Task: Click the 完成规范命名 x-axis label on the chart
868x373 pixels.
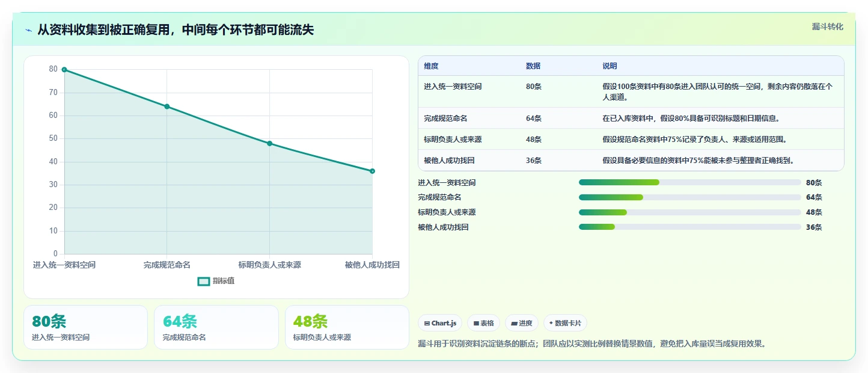Action: pyautogui.click(x=167, y=265)
